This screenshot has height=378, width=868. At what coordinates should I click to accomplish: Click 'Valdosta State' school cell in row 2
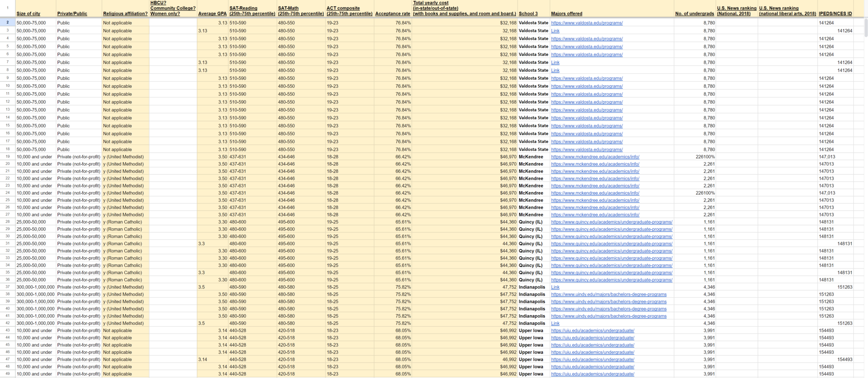[x=534, y=23]
